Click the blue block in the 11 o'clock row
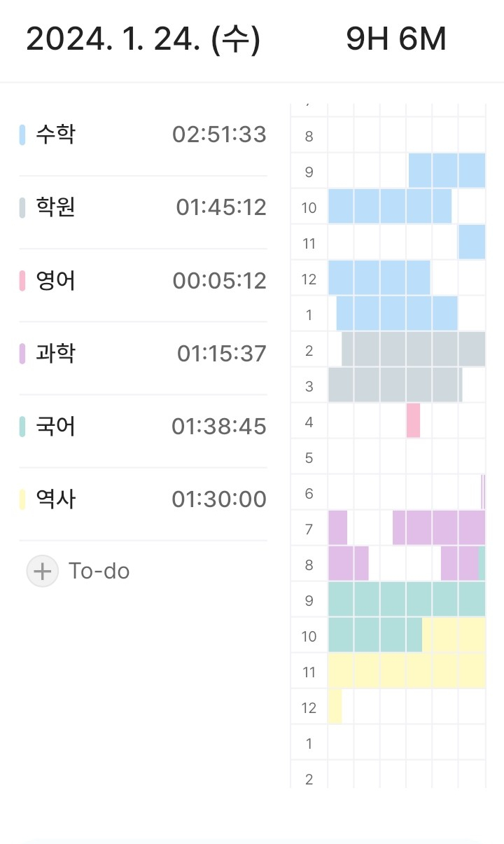 (472, 242)
